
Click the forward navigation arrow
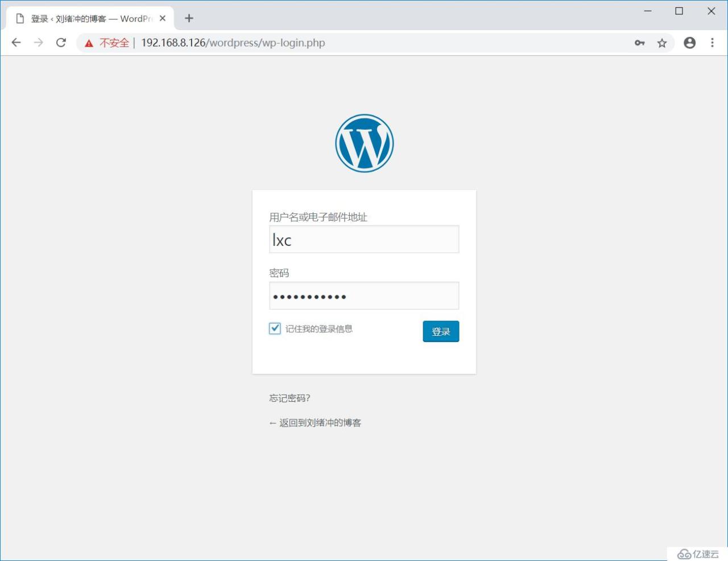[38, 42]
